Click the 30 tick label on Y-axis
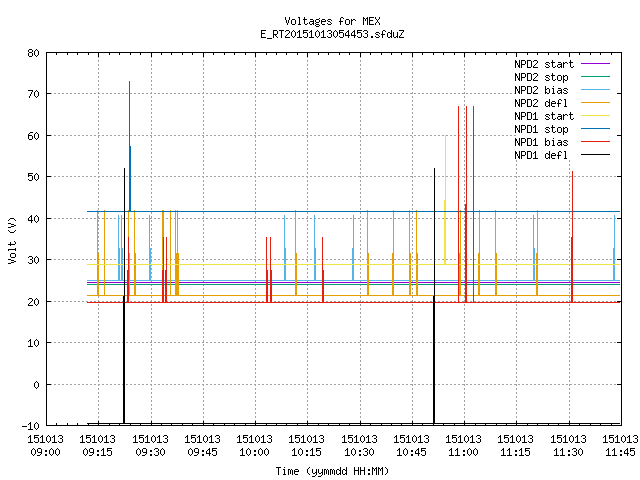 [34, 260]
